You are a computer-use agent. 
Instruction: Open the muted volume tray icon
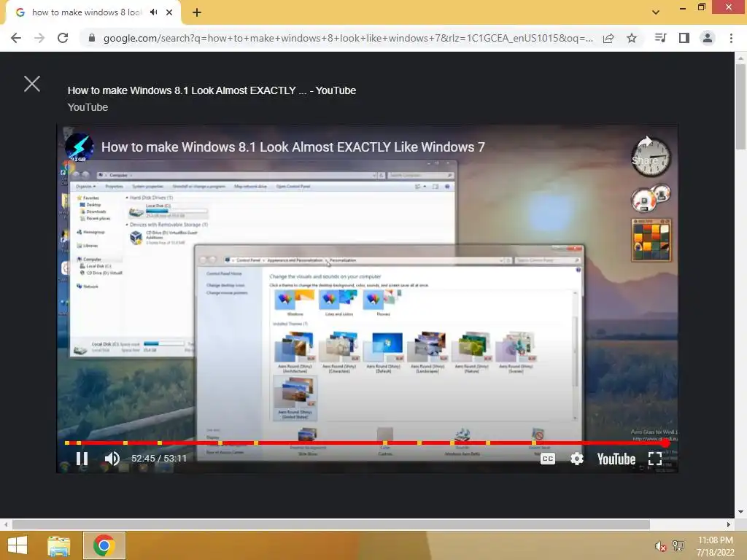pyautogui.click(x=660, y=546)
